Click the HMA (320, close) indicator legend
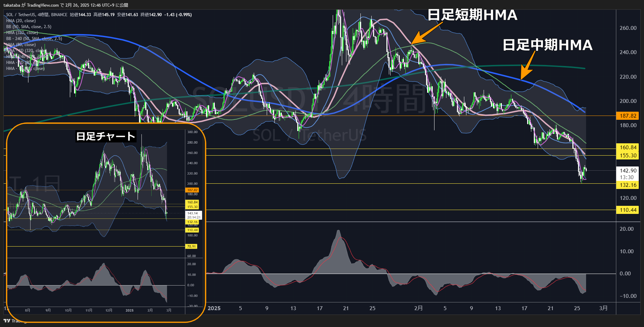The image size is (644, 327). click(22, 33)
